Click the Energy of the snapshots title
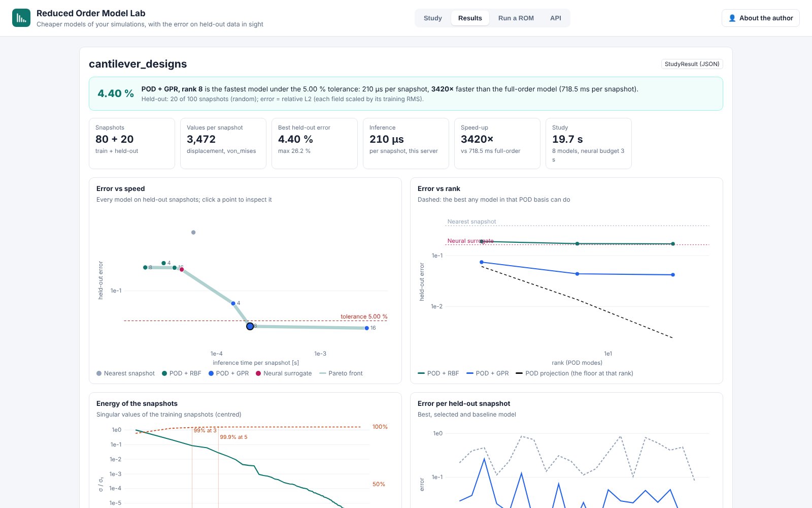 click(x=137, y=403)
